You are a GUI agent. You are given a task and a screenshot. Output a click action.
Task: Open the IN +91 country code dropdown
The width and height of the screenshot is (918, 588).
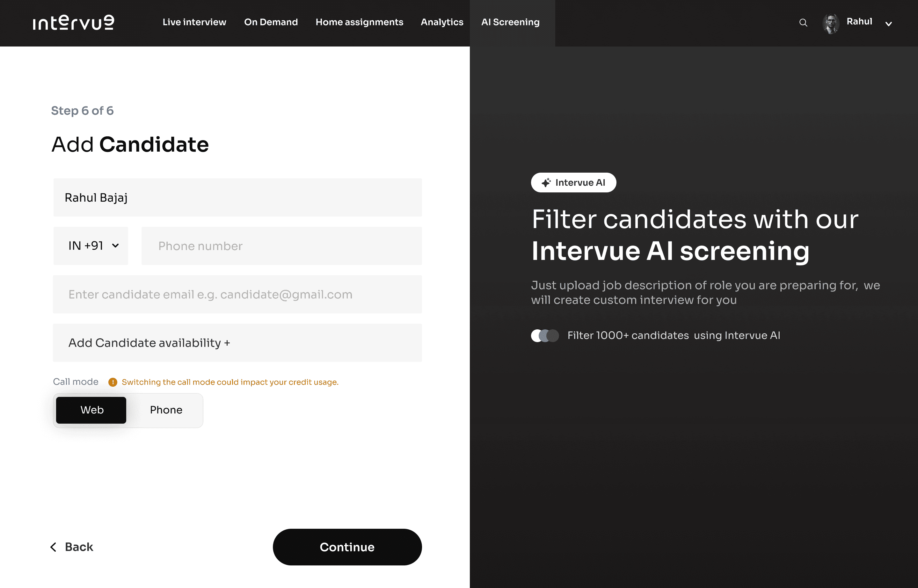click(91, 246)
